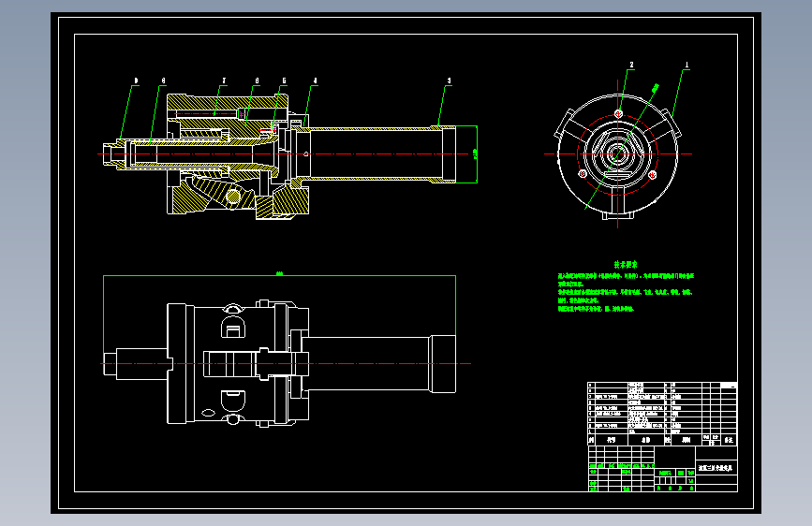Screen dimensions: 812x526
Task: Select the green 技术要求 heading text
Action: (x=626, y=265)
